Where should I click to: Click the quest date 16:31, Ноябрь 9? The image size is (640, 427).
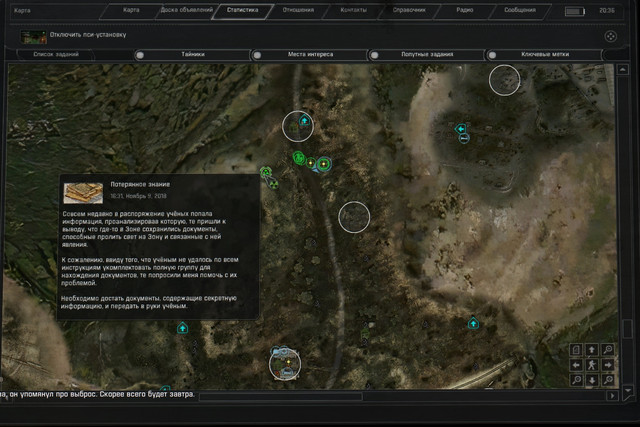click(138, 196)
